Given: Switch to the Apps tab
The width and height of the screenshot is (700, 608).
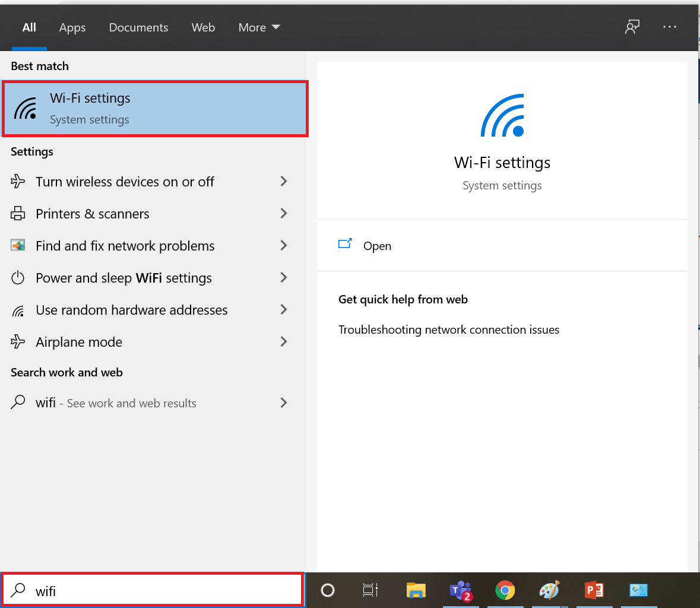Looking at the screenshot, I should click(72, 28).
